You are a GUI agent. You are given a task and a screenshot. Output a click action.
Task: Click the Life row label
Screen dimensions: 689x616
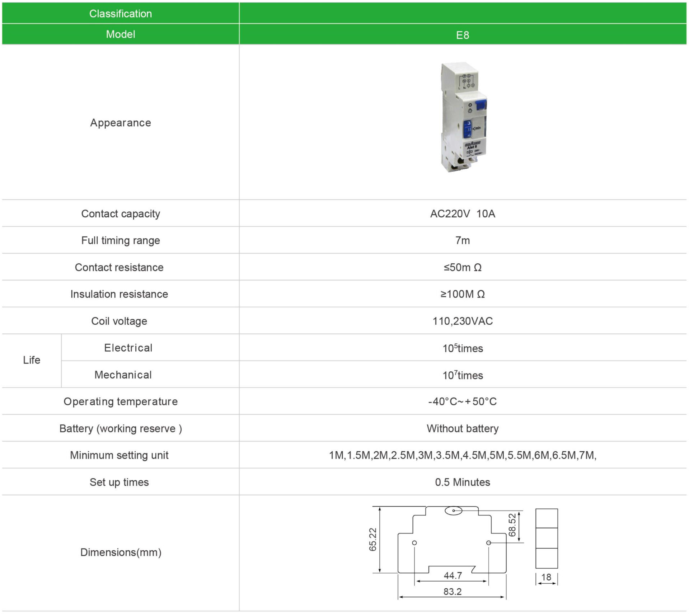point(32,360)
